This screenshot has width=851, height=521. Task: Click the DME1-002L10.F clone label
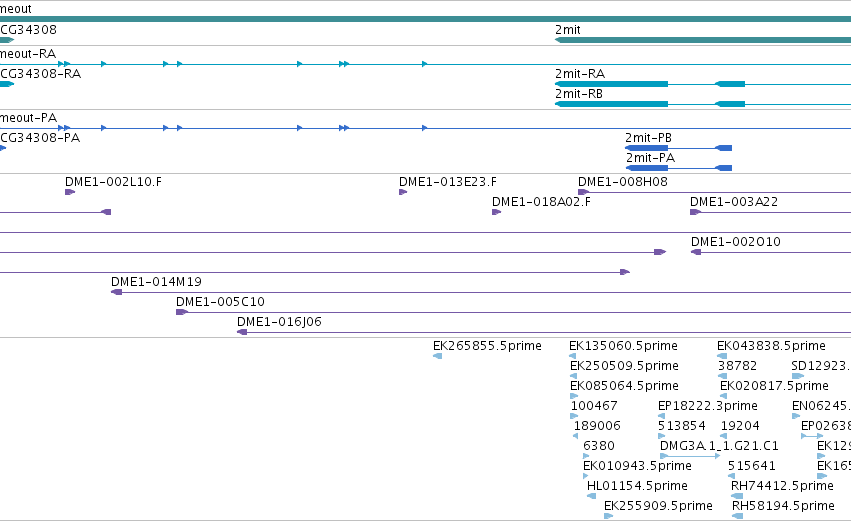point(113,182)
